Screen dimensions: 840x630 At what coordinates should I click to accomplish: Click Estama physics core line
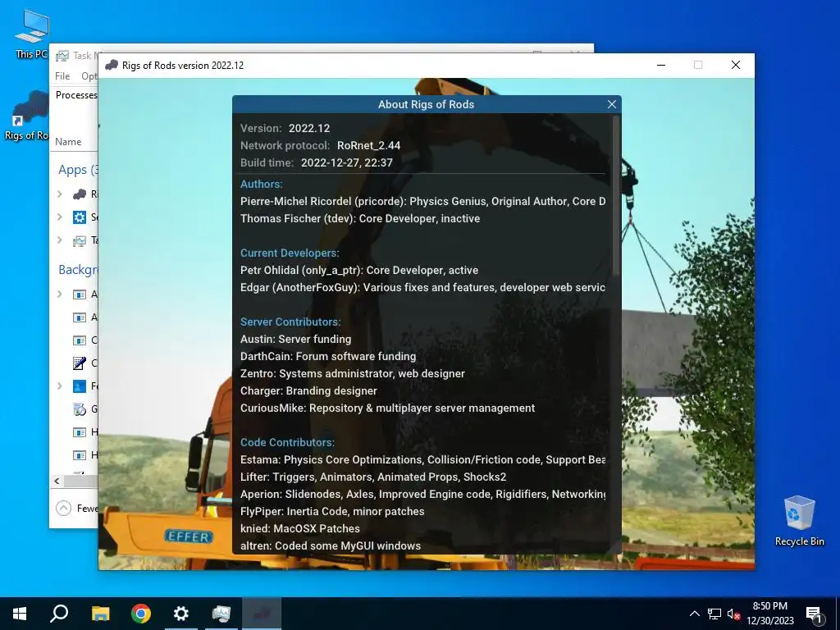pyautogui.click(x=422, y=459)
